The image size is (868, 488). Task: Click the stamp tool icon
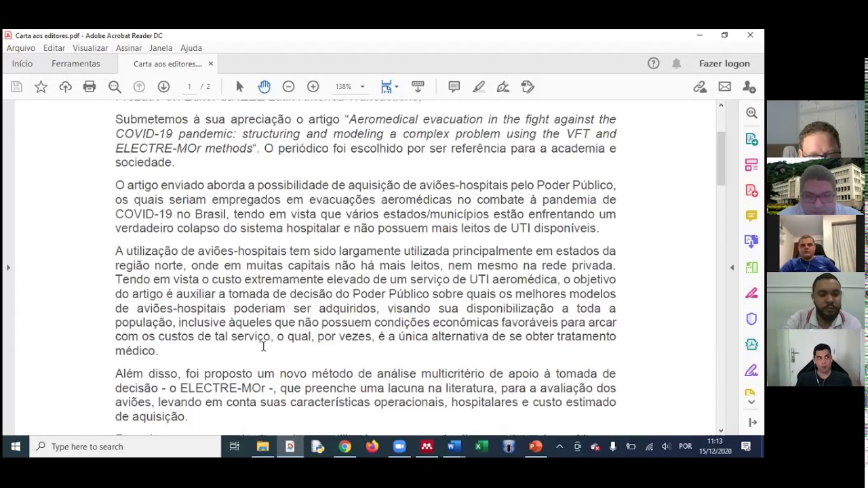pyautogui.click(x=528, y=87)
